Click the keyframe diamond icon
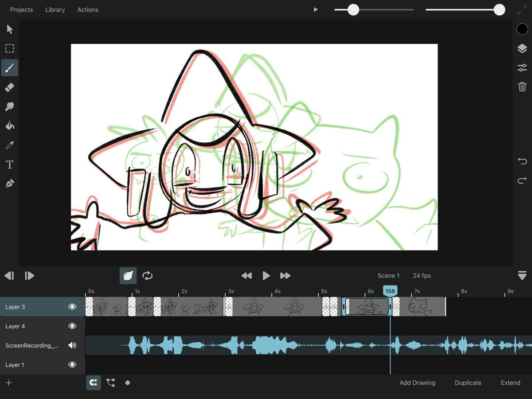Viewport: 532px width, 399px height. [x=128, y=383]
